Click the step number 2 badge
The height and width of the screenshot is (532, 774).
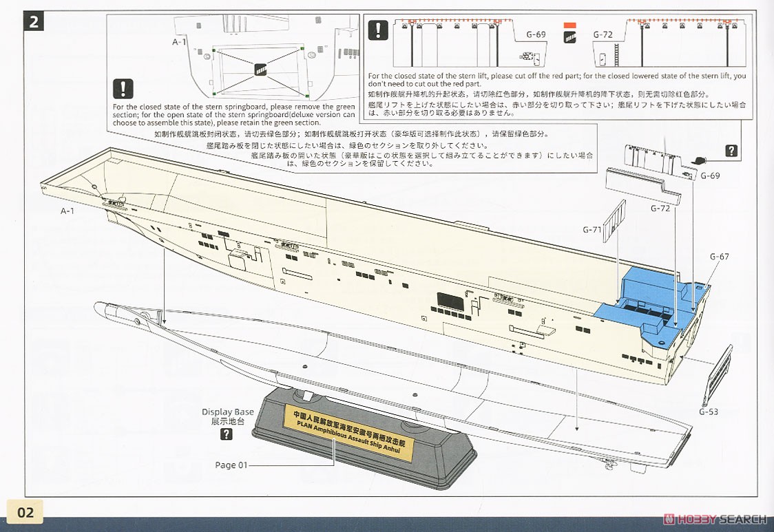[34, 21]
